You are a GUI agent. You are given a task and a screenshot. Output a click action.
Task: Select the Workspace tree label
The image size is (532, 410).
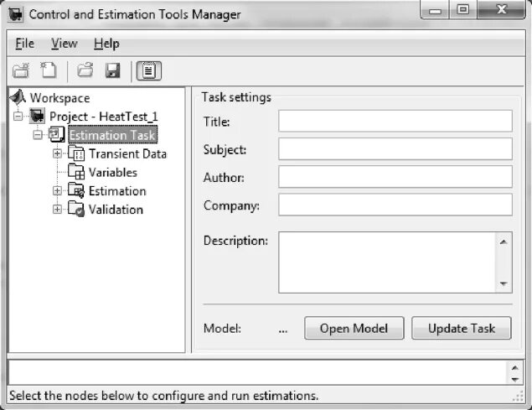tap(59, 98)
